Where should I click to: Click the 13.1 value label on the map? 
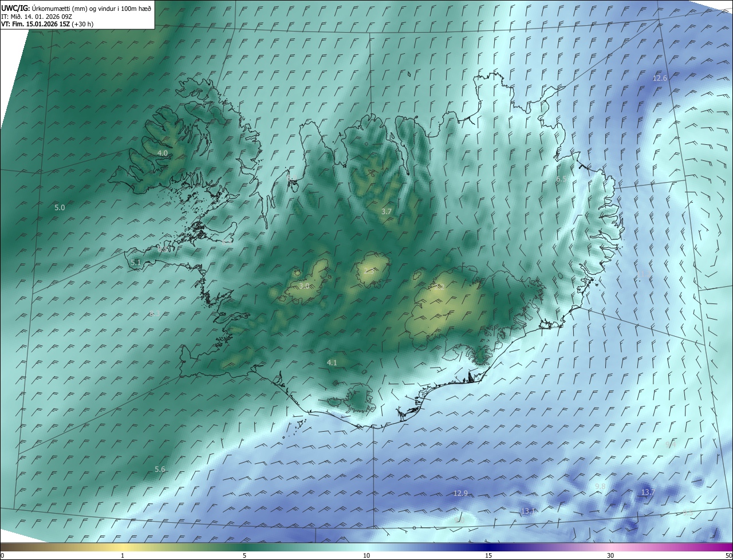528,511
